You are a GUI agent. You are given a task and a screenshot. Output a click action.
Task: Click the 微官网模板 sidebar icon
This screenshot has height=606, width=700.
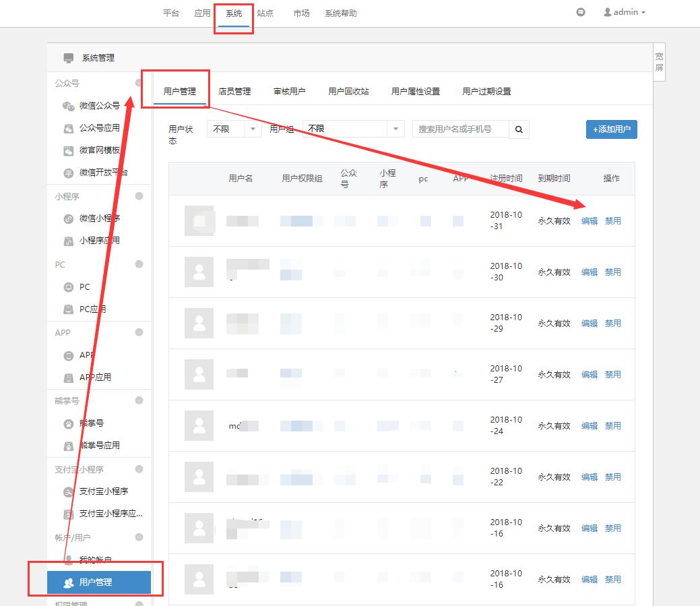(68, 150)
